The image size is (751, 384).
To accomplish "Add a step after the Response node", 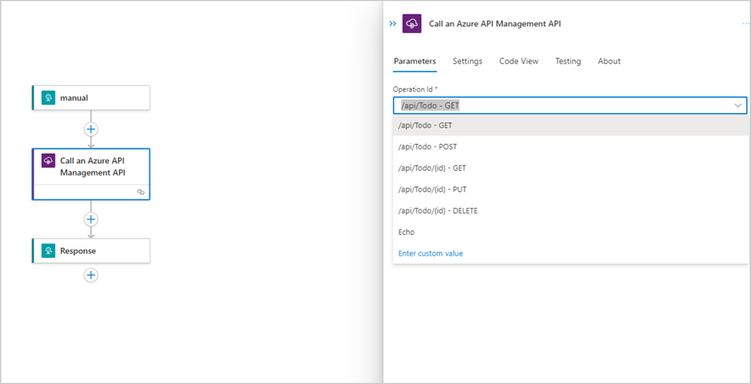I will (91, 275).
